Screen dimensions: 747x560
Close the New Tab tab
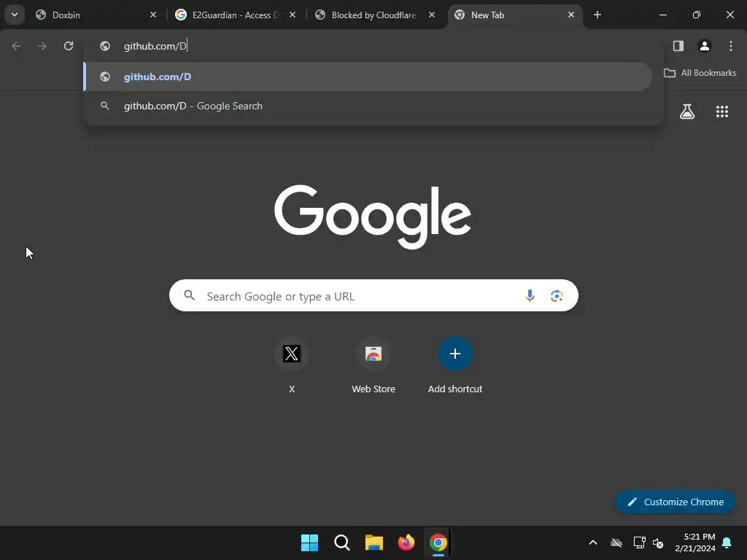click(571, 15)
